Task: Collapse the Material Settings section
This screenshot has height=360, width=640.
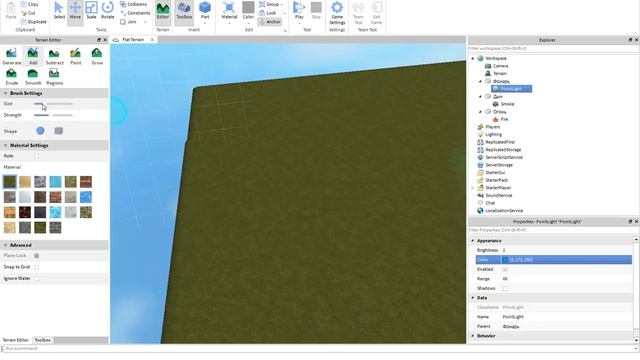Action: [5, 145]
